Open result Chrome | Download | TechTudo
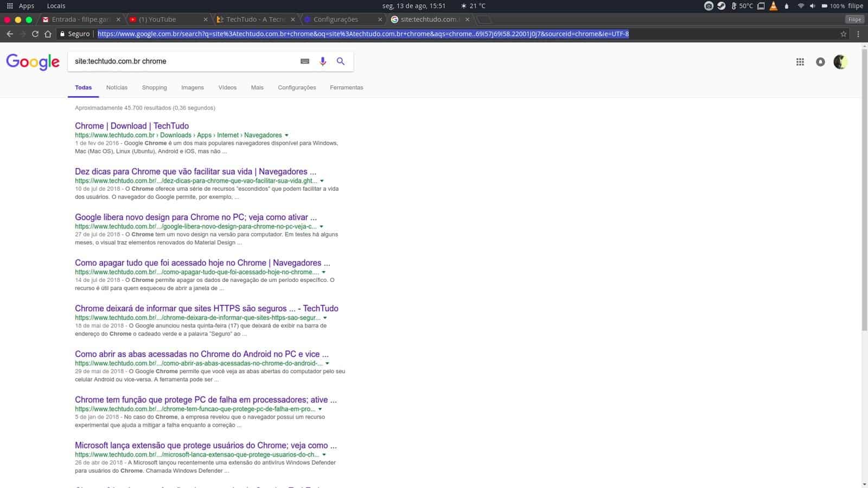 click(132, 126)
